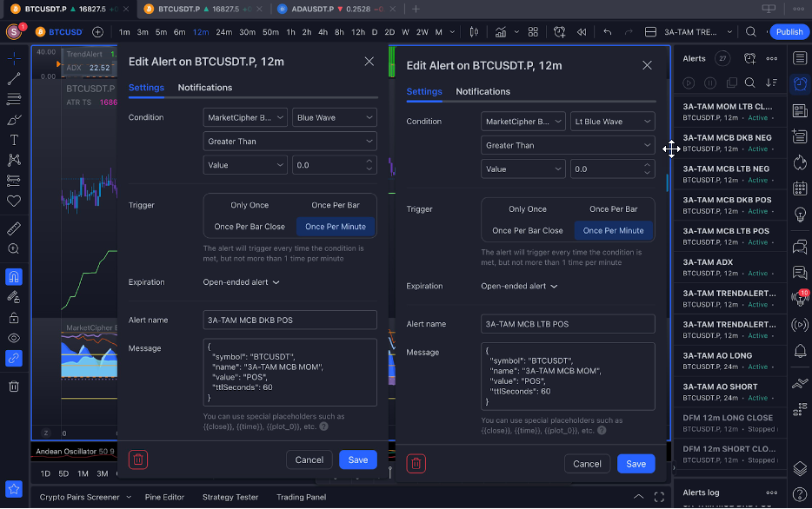Open Alerts panel three-dots menu
Screen dimensions: 812x509
[772, 58]
